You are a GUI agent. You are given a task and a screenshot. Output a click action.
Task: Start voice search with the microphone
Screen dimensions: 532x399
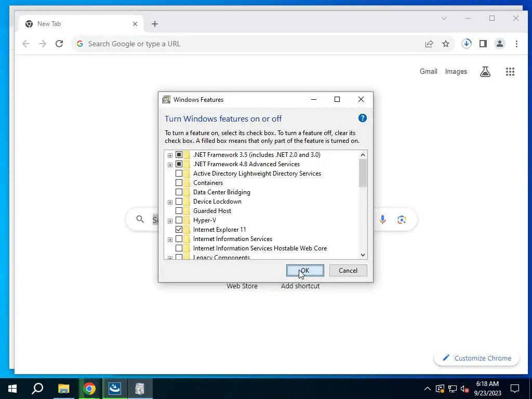(x=382, y=220)
